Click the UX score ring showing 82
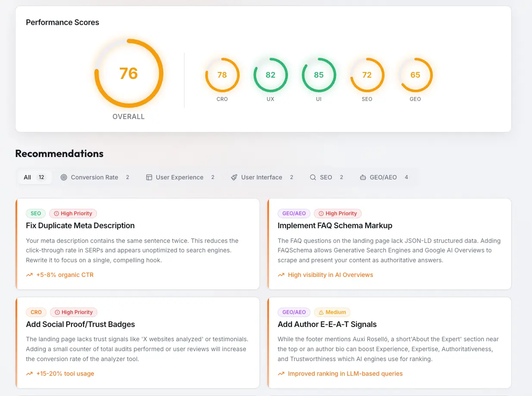Screen dimensions: 532x396 (270, 75)
